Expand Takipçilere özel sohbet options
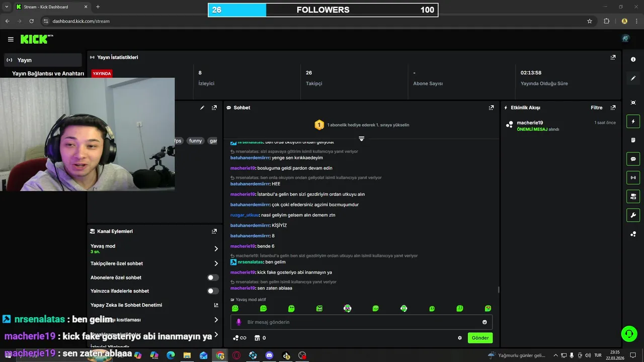 [x=216, y=263]
